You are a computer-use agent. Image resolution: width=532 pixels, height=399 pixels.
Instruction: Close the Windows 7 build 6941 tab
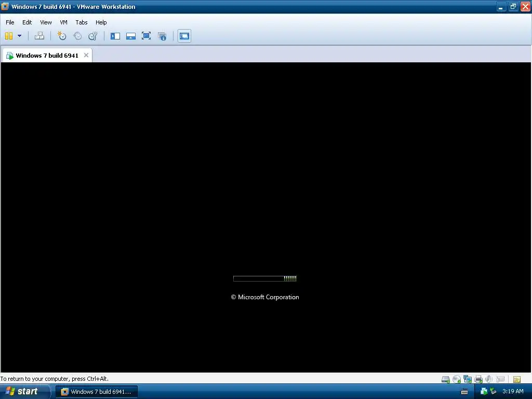[86, 55]
